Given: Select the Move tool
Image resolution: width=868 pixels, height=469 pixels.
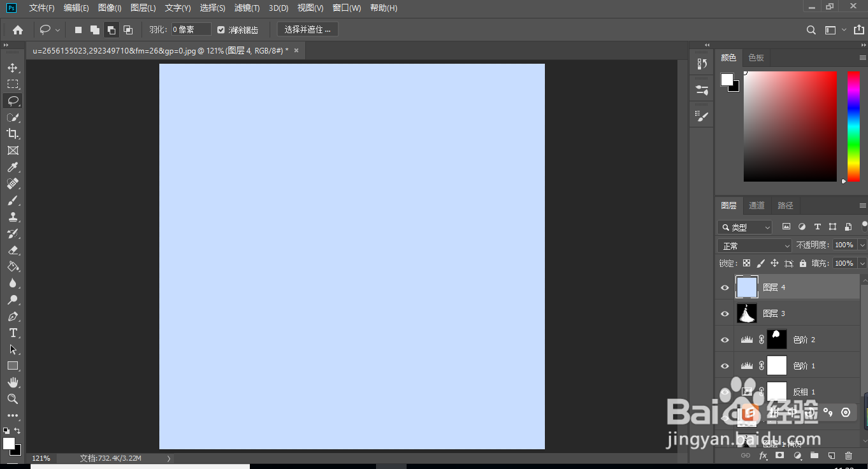Looking at the screenshot, I should click(x=13, y=67).
